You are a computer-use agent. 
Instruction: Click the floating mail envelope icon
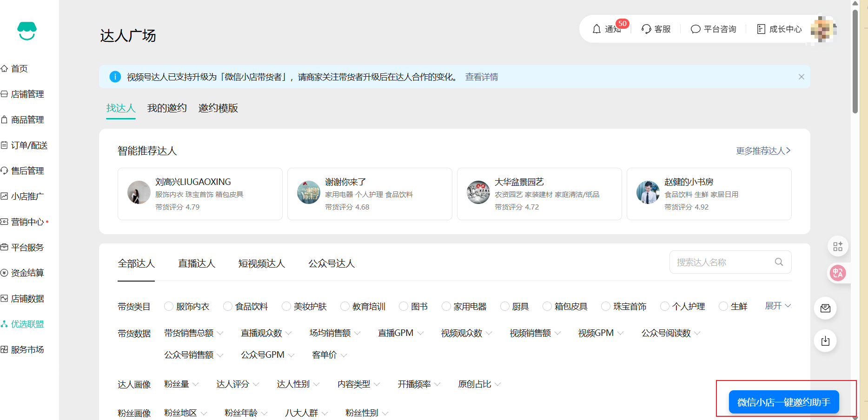tap(825, 308)
